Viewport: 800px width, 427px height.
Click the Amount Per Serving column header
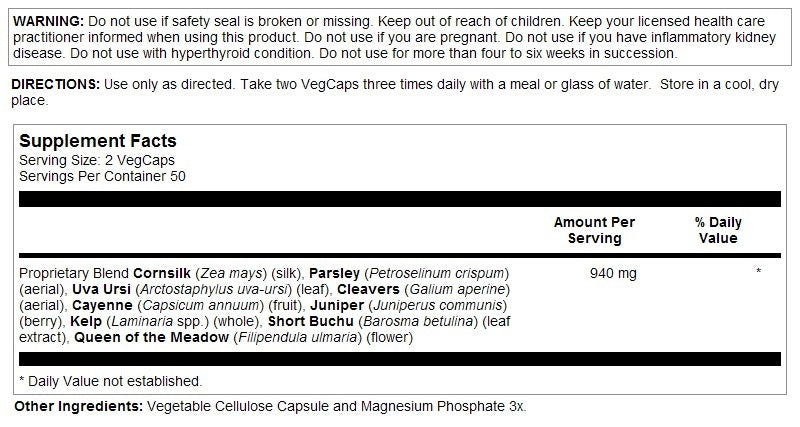pyautogui.click(x=595, y=230)
